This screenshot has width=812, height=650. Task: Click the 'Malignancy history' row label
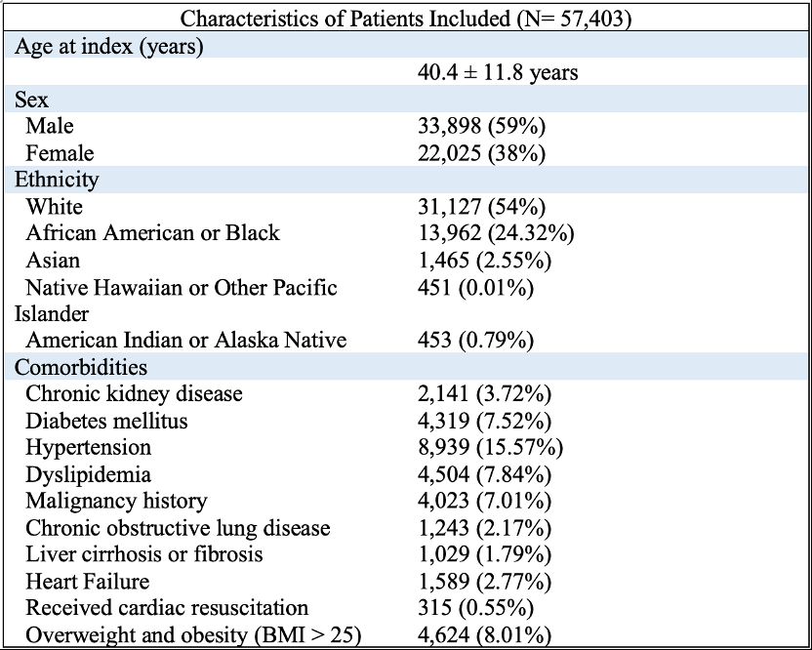click(116, 501)
